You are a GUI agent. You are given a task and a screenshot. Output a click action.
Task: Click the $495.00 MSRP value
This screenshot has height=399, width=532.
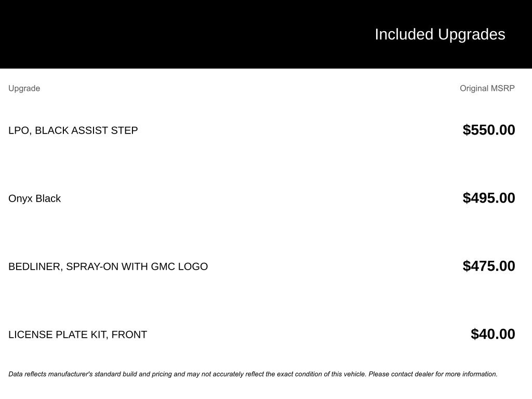[x=488, y=198]
